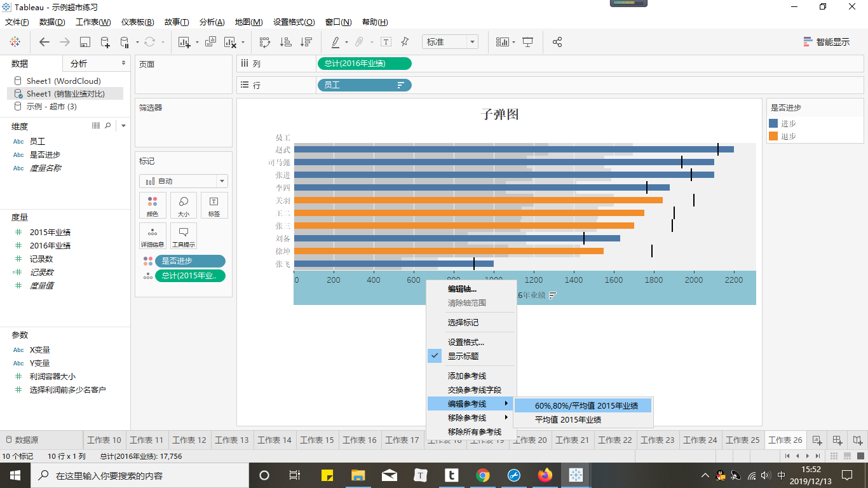
Task: Click the blue 进步 legend swatch
Action: (x=773, y=124)
